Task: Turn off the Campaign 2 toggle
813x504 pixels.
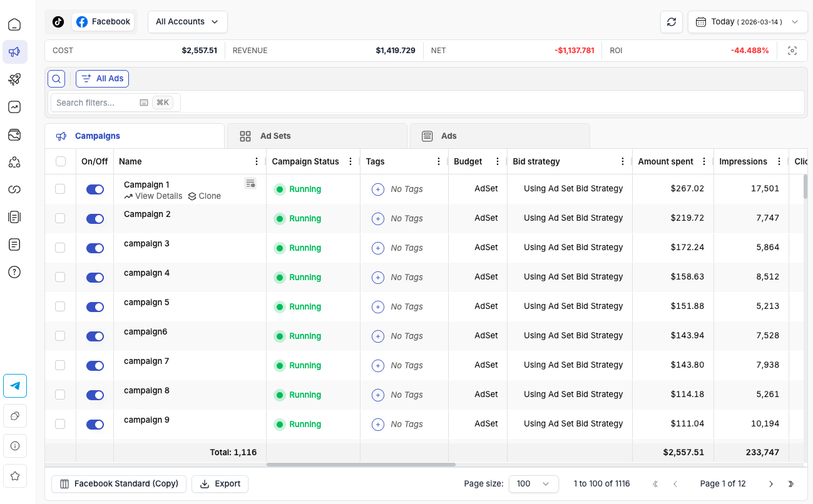Action: (95, 219)
